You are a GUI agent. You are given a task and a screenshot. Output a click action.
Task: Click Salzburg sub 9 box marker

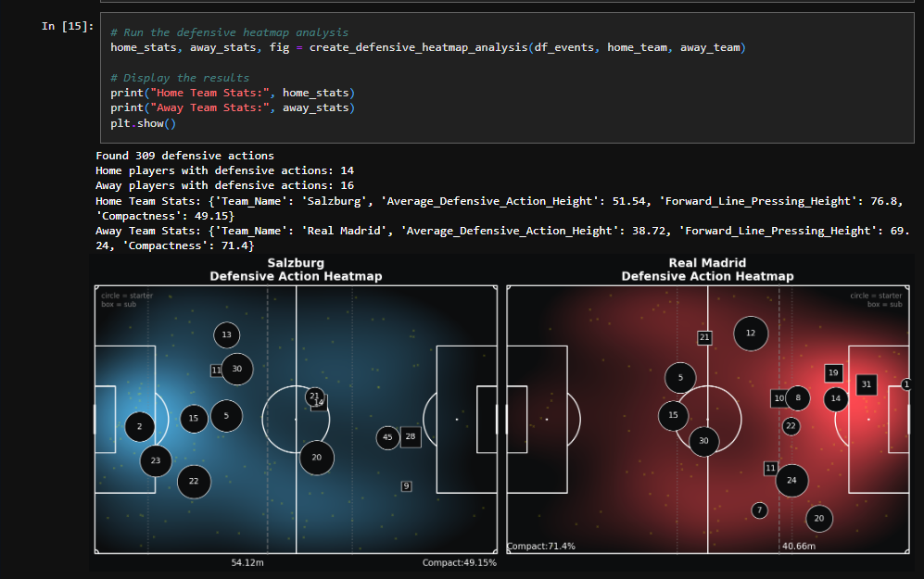pos(406,486)
